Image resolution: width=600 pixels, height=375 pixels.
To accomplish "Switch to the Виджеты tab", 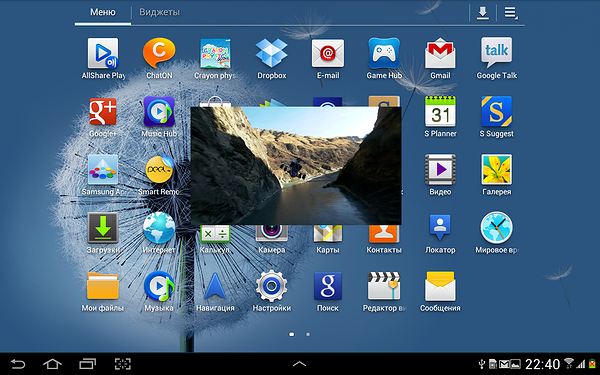I will [159, 12].
